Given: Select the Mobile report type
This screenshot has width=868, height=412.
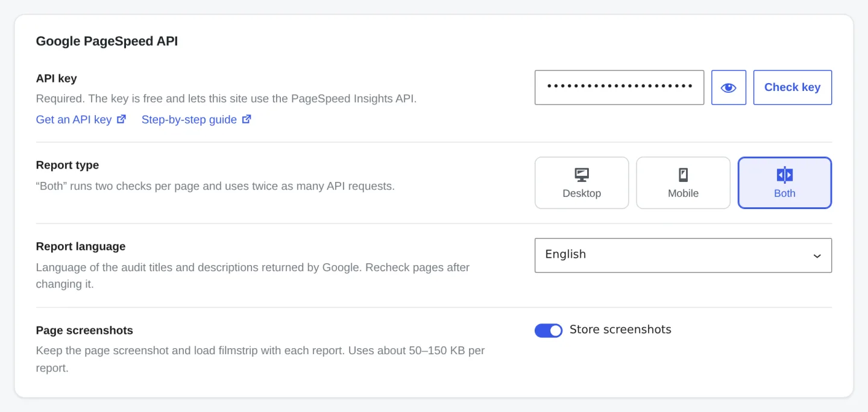Looking at the screenshot, I should point(684,183).
